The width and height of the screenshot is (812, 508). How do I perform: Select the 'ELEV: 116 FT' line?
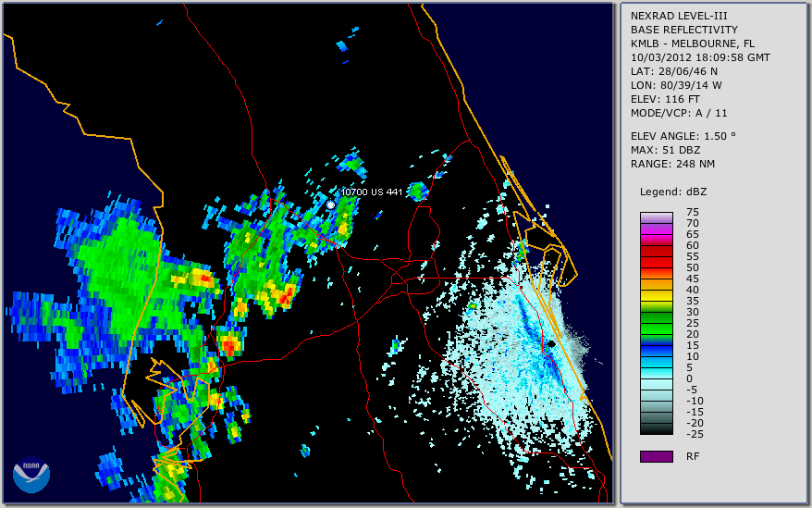pos(665,99)
